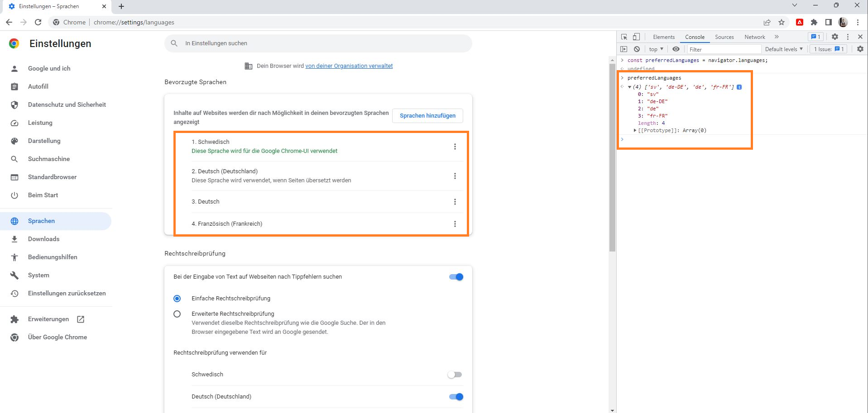Open the Default levels dropdown
This screenshot has height=413, width=868.
click(783, 49)
